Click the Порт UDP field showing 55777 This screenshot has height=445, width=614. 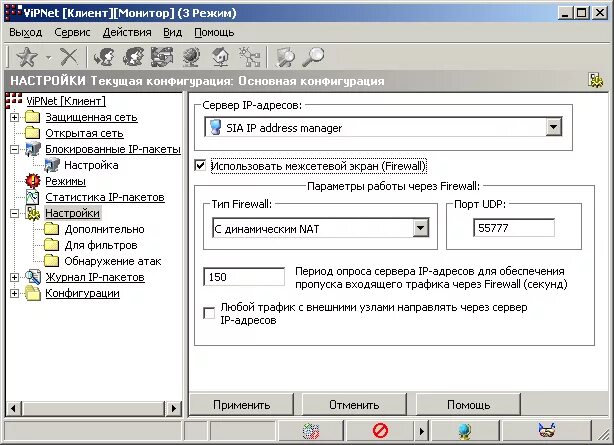[x=514, y=228]
